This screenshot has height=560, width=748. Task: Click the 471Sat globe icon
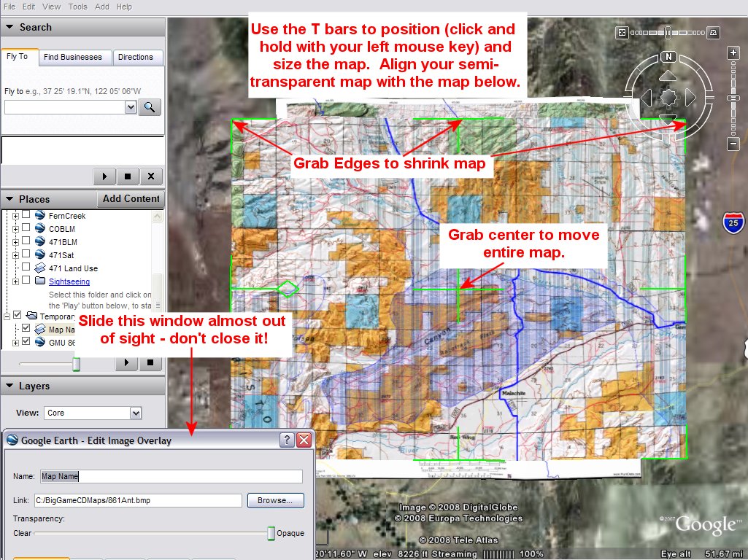coord(40,254)
